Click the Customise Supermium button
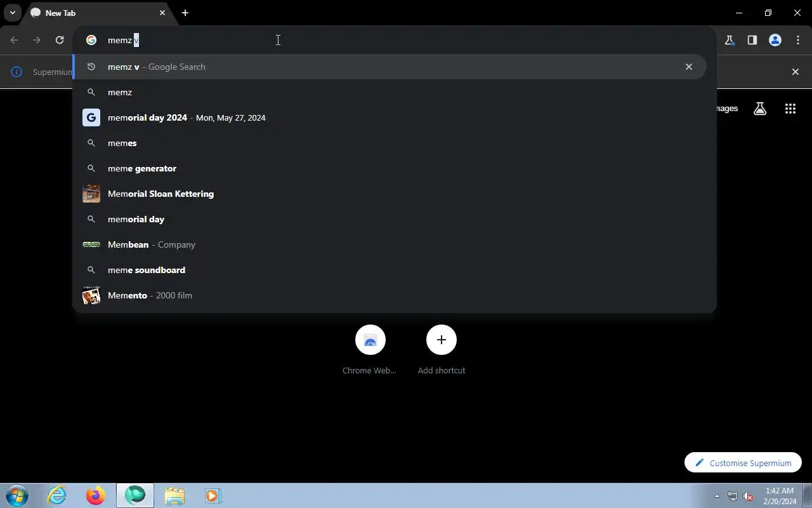This screenshot has height=508, width=812. [x=743, y=463]
